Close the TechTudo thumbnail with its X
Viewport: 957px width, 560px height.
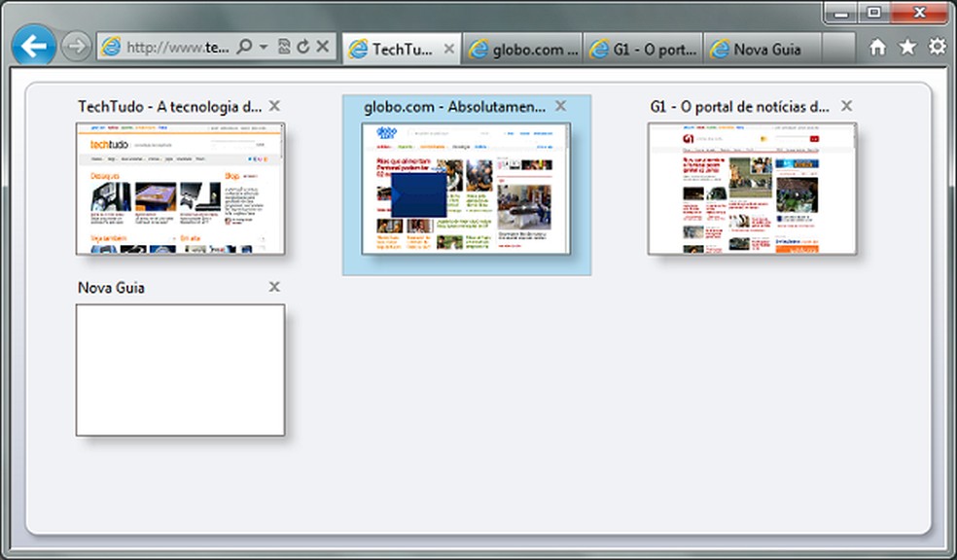tap(274, 106)
